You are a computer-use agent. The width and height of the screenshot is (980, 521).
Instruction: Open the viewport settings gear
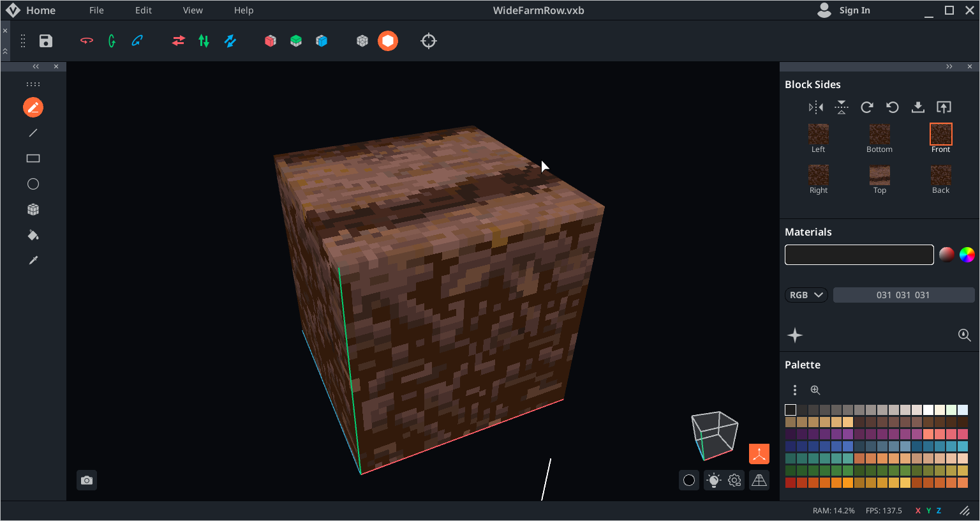pyautogui.click(x=734, y=480)
